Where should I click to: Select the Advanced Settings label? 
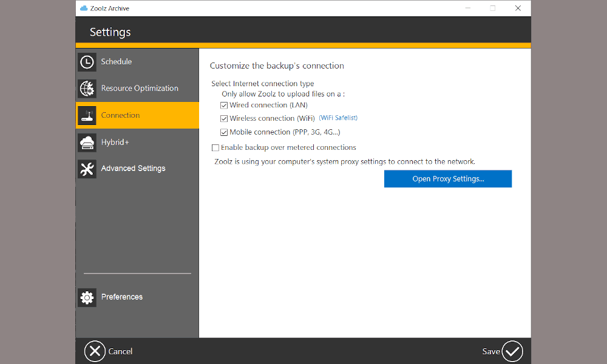[x=133, y=169]
